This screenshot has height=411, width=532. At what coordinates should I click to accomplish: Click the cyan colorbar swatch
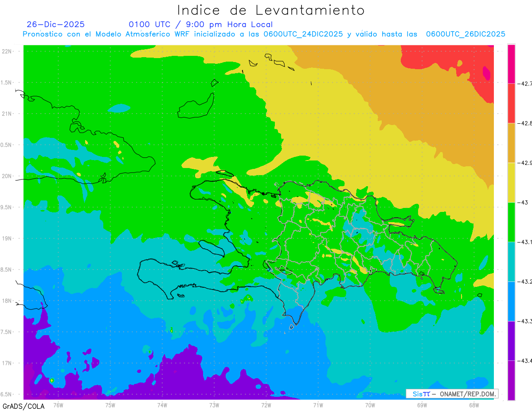pyautogui.click(x=511, y=262)
